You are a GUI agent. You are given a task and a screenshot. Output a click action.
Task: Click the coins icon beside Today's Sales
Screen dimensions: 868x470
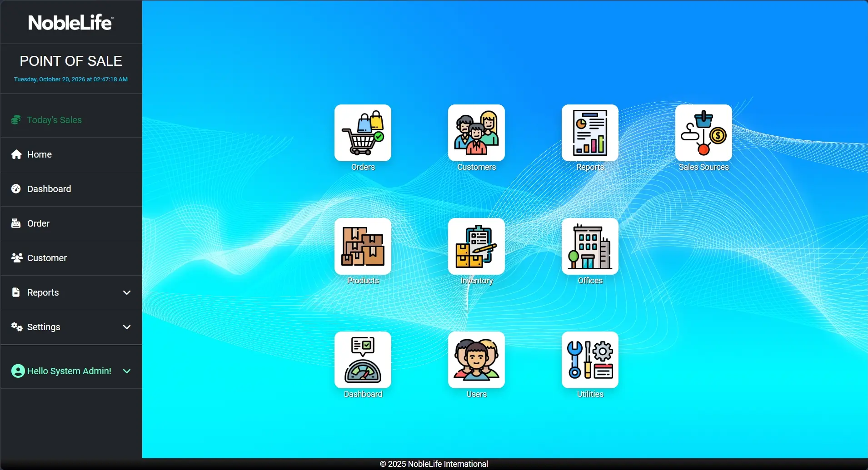tap(16, 120)
